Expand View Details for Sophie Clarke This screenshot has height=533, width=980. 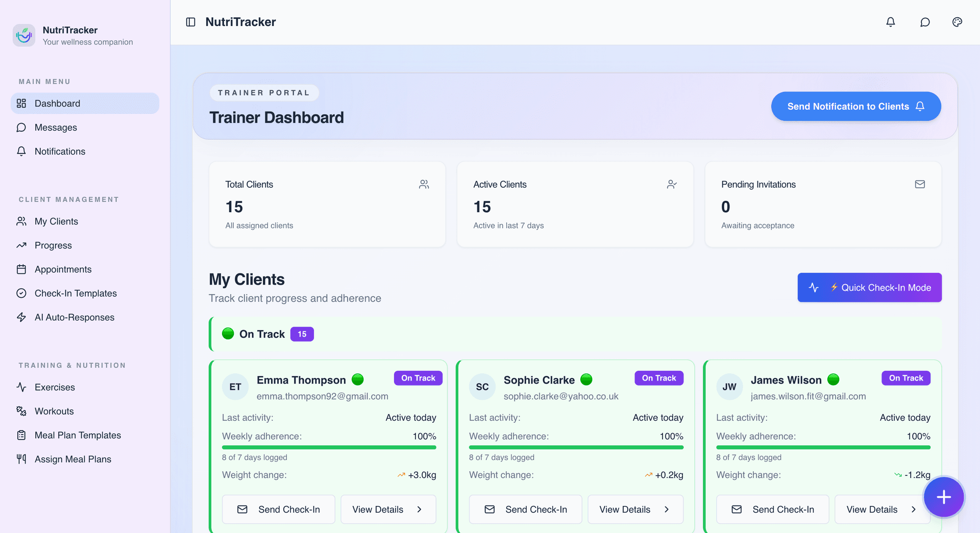pos(635,509)
